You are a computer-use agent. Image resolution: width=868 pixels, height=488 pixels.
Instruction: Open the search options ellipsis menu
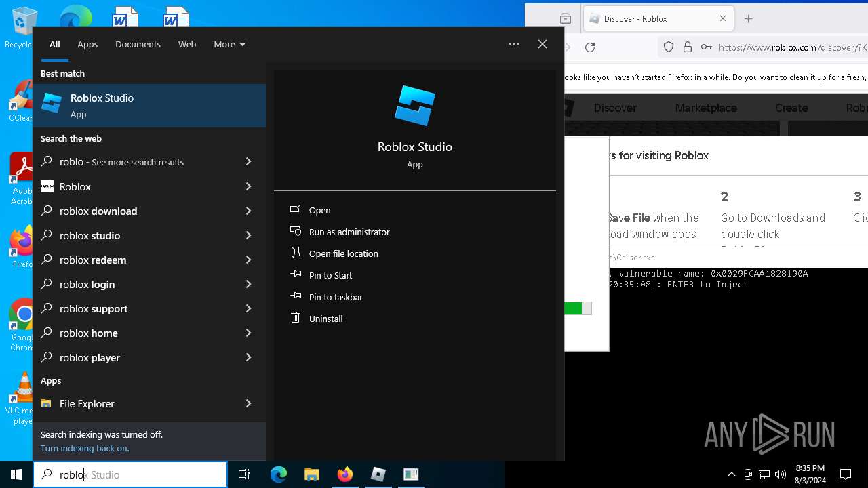514,44
